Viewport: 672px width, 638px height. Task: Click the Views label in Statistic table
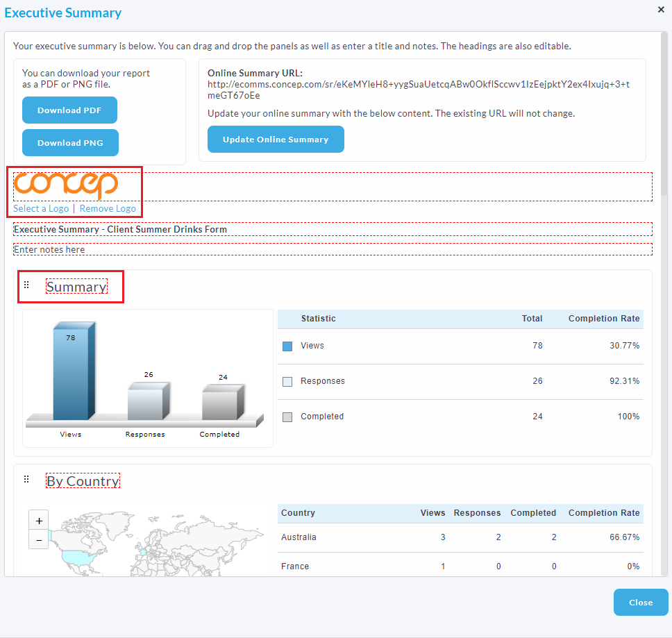coord(312,345)
